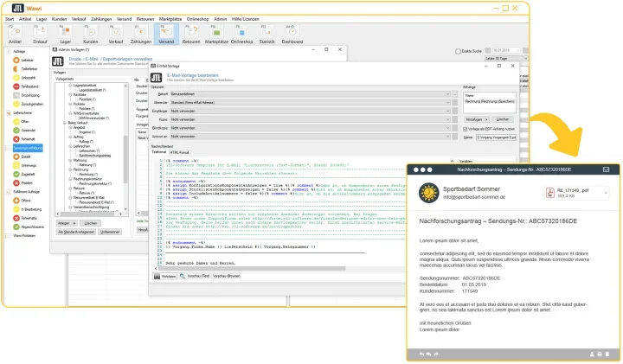Select the Abgeschlossene green check icon
The height and width of the screenshot is (364, 623).
coord(16,227)
